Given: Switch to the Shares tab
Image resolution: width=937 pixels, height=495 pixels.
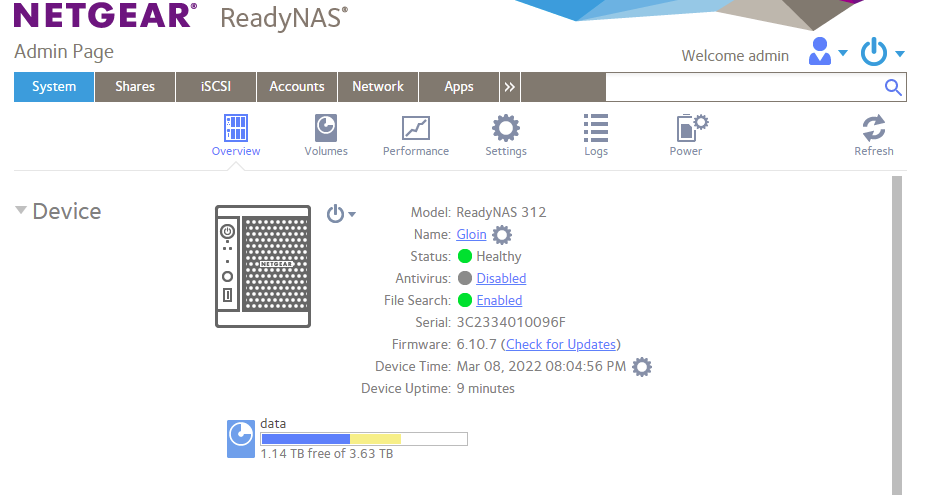Looking at the screenshot, I should (x=135, y=87).
